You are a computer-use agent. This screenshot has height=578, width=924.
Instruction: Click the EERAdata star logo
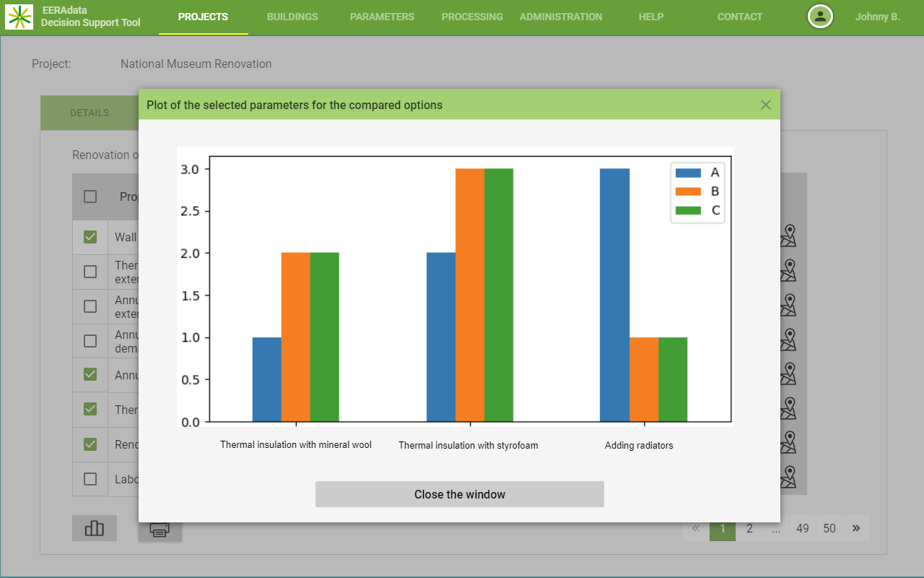(19, 17)
